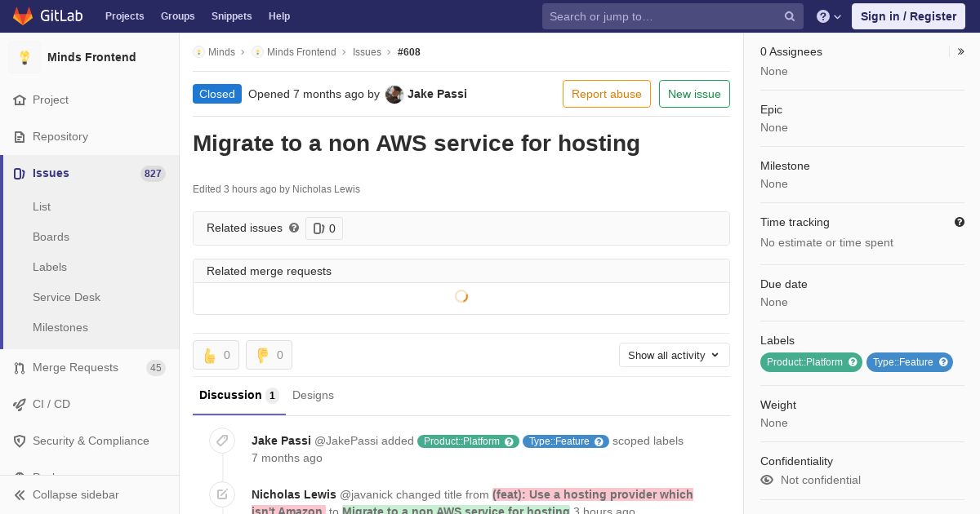Viewport: 980px width, 514px height.
Task: Click the New issue button
Action: pos(694,94)
